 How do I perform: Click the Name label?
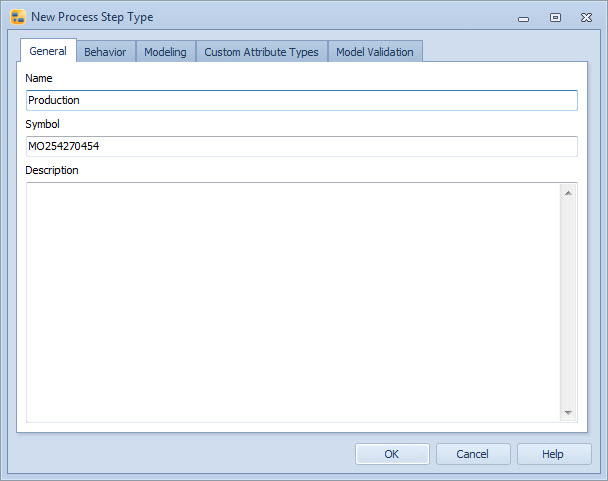coord(39,78)
